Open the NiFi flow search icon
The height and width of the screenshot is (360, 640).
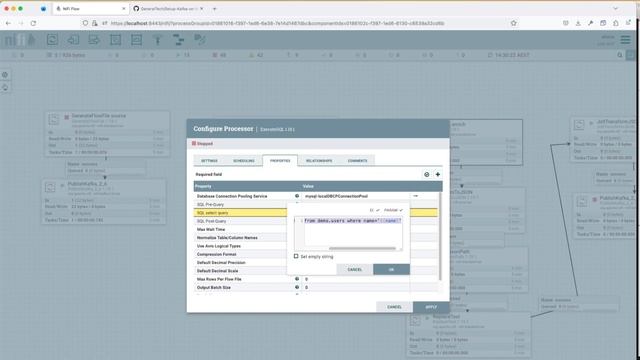click(620, 55)
